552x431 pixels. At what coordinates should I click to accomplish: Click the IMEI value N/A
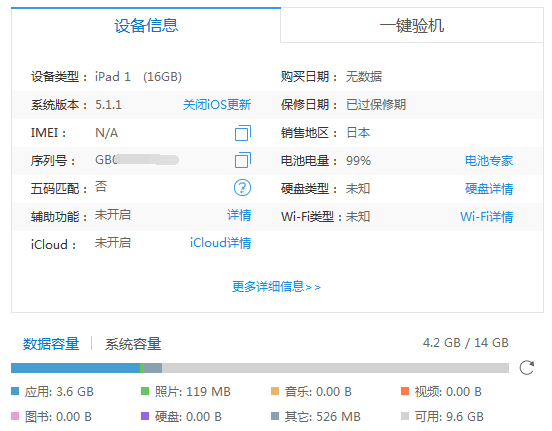(106, 133)
